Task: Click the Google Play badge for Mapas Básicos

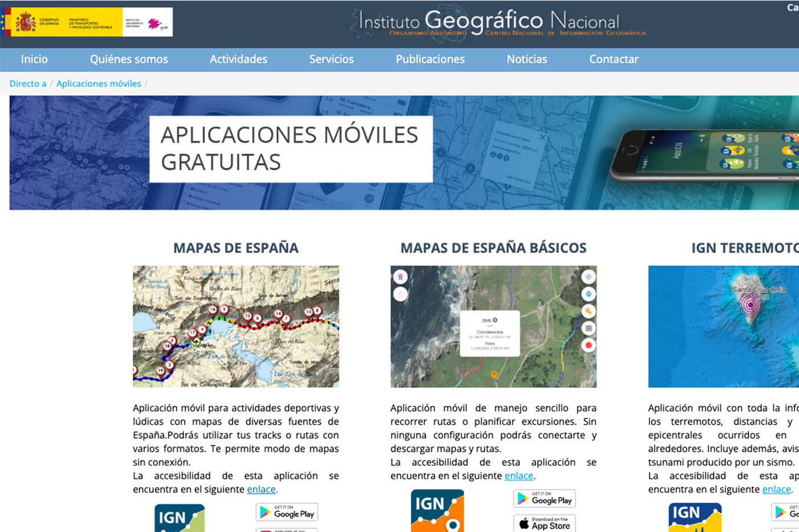Action: [544, 498]
